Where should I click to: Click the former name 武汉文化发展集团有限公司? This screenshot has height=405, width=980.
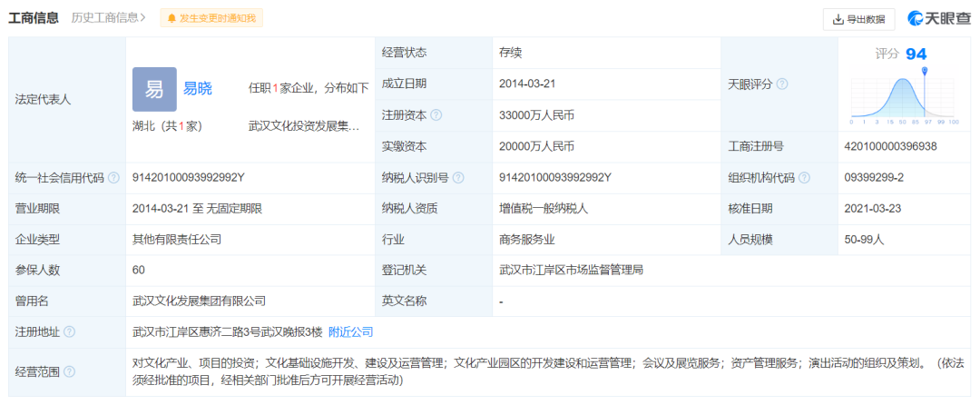pos(199,301)
